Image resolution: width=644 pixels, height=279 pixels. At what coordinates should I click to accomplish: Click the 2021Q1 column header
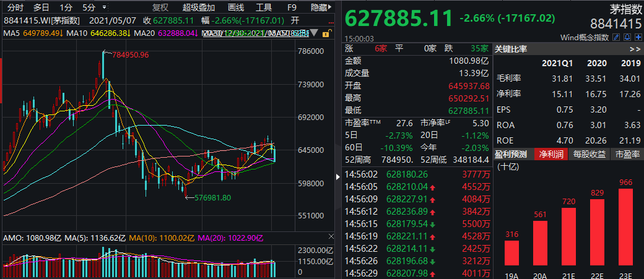point(557,64)
